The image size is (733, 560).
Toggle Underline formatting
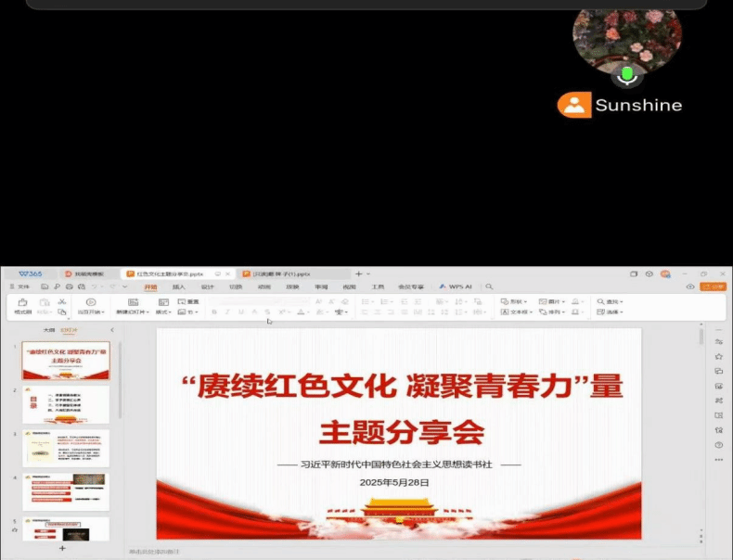pos(240,312)
